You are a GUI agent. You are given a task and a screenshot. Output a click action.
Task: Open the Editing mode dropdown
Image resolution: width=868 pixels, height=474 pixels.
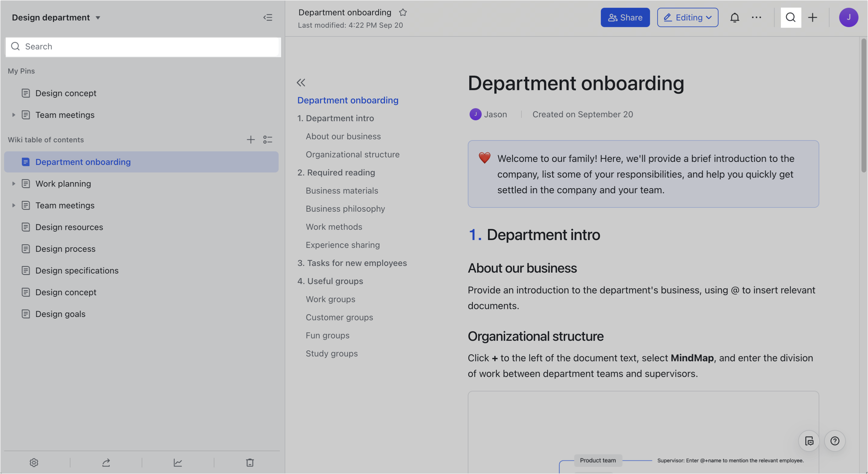click(687, 17)
